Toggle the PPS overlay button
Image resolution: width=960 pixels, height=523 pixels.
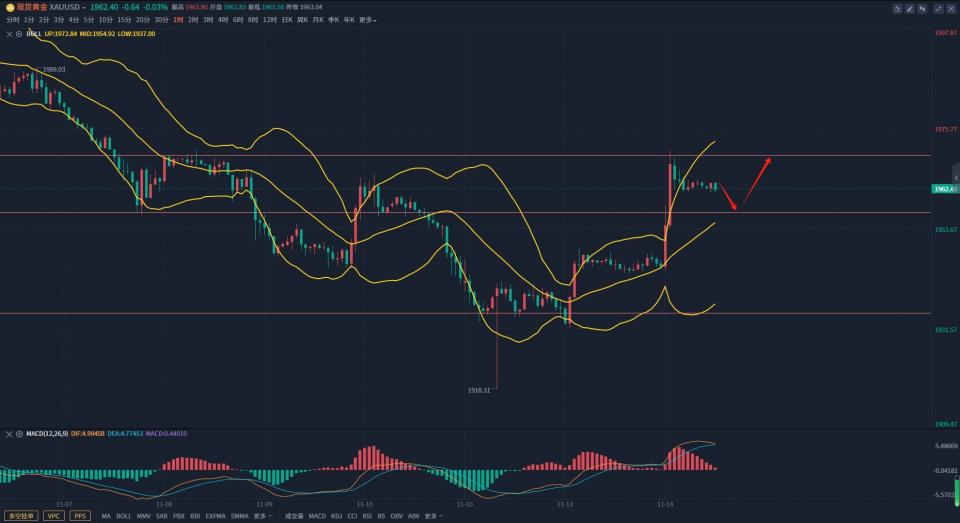(x=79, y=516)
